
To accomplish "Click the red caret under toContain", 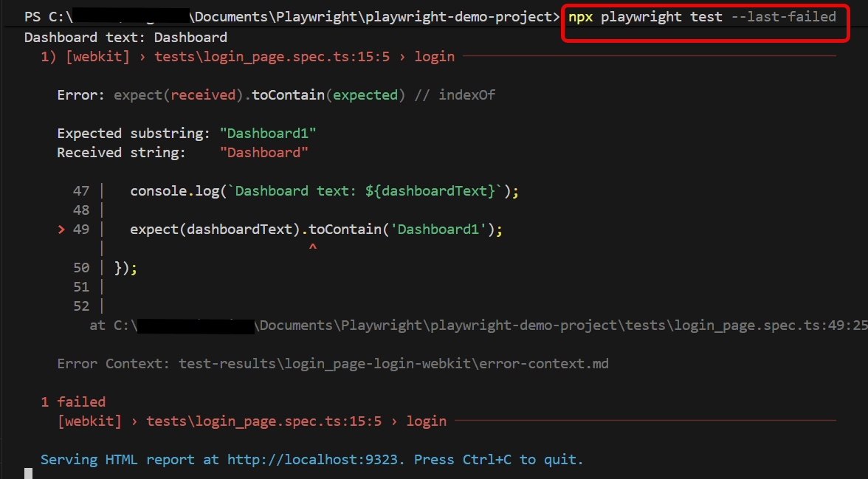I will [312, 248].
